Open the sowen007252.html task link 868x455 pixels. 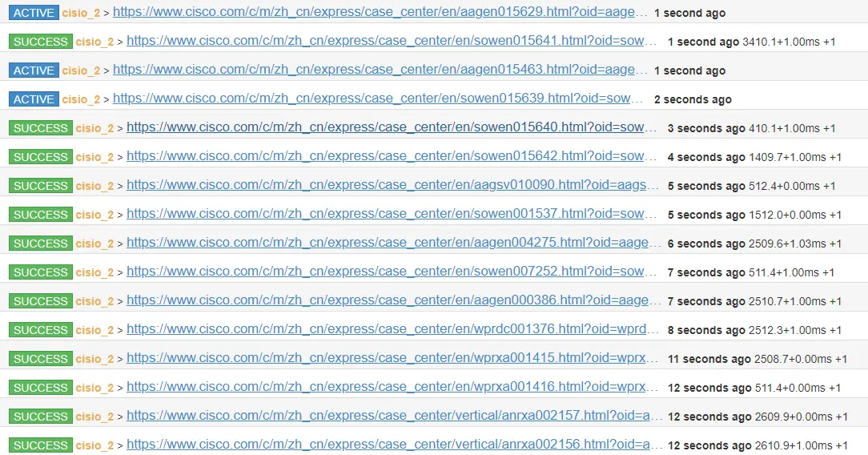(392, 272)
